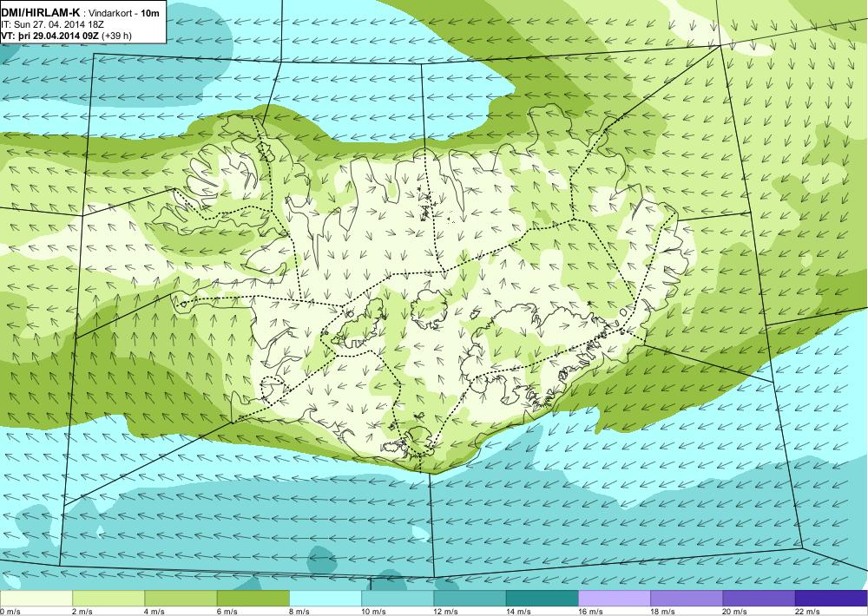Click the '(+39 h)' forecast offset text
Image resolution: width=868 pixels, height=616 pixels.
click(115, 36)
